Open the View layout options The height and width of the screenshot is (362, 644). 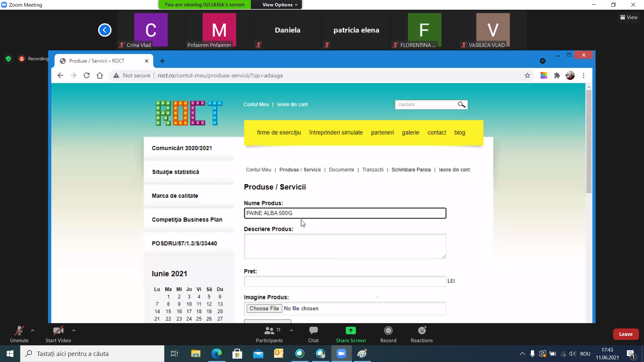pyautogui.click(x=629, y=17)
